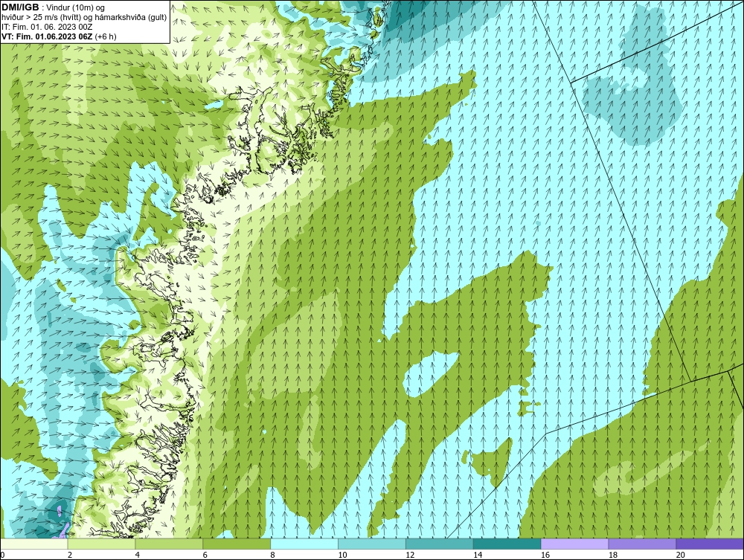Click the 8–10 m/s light cyan legend swatch
744x560 pixels.
pos(304,544)
